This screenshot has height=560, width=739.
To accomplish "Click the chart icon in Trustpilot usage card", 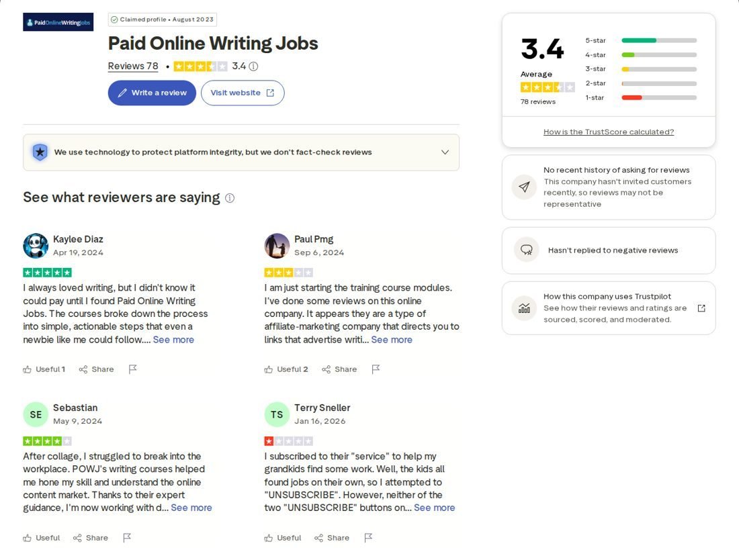I will coord(524,308).
